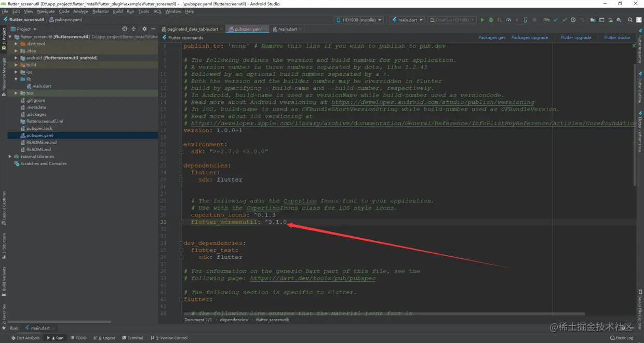Expand the .idea folder
Viewport: 644px width, 343px height.
pos(16,51)
